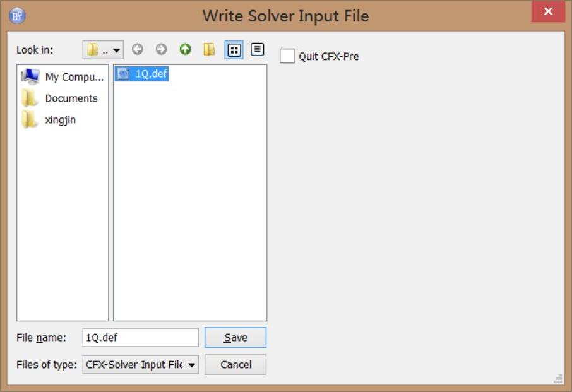The width and height of the screenshot is (572, 392).
Task: Switch to icon list view mode
Action: 234,50
